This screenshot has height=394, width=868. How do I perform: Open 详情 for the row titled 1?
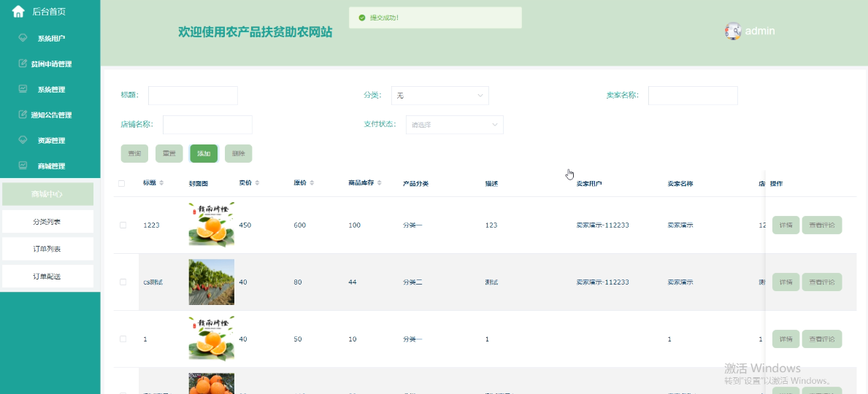(786, 339)
